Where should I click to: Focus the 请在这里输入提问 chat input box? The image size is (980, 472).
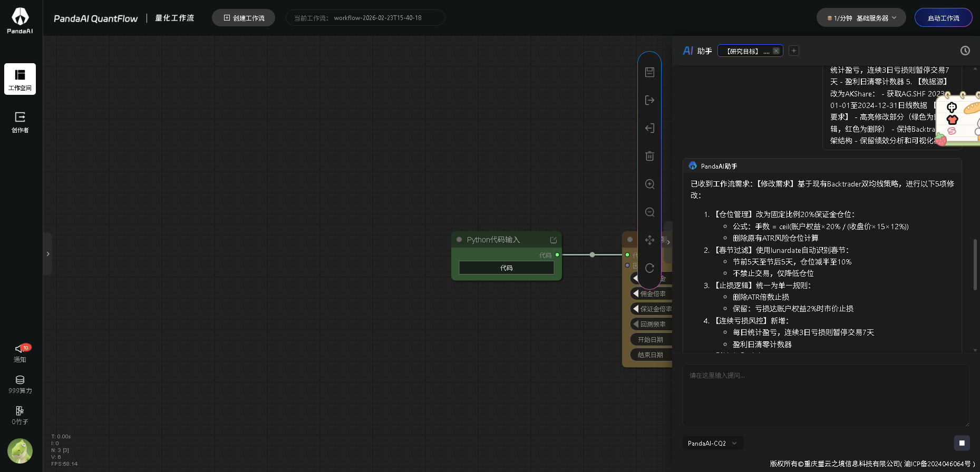tap(826, 395)
